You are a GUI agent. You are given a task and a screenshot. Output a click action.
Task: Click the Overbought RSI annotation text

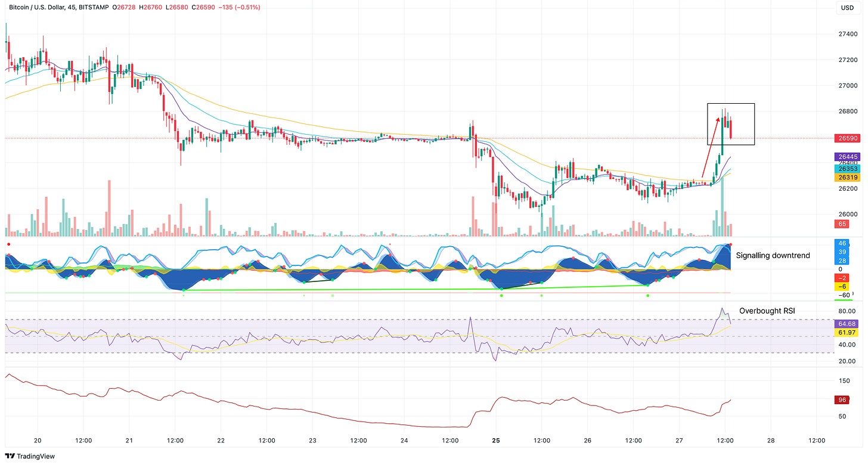point(767,311)
